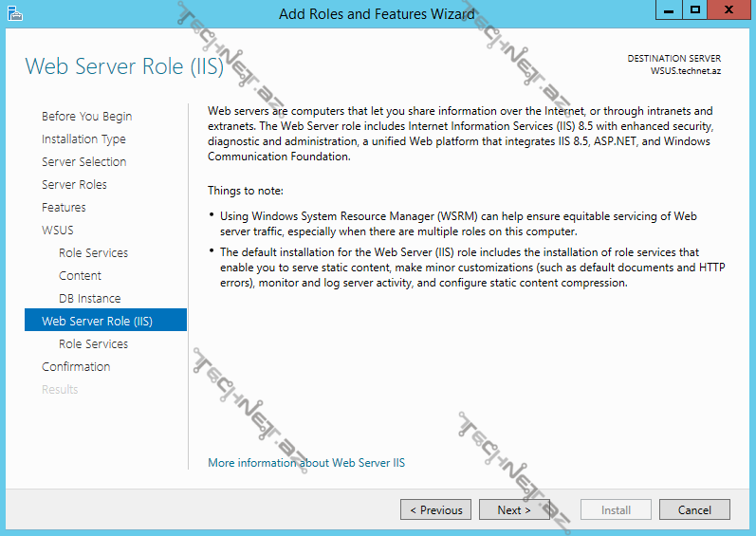Open Role Services under Web Server Role (IIS)

93,344
